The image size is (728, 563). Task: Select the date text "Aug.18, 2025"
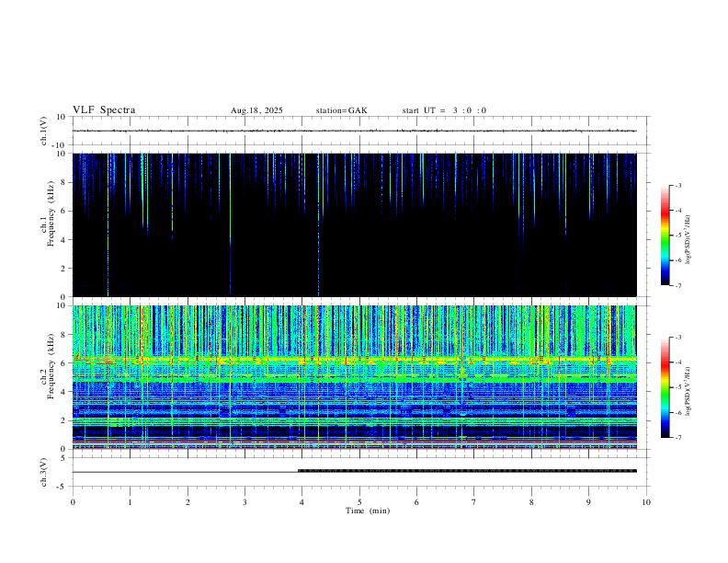[x=256, y=110]
